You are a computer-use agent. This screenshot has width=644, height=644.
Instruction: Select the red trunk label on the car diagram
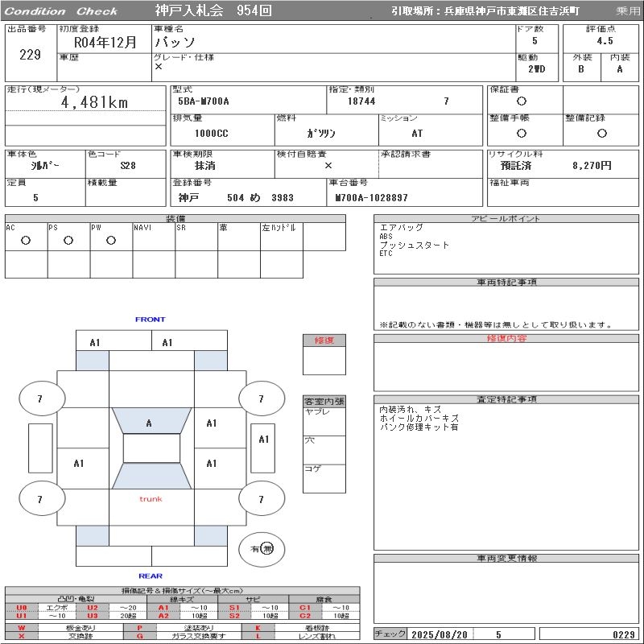tap(151, 499)
